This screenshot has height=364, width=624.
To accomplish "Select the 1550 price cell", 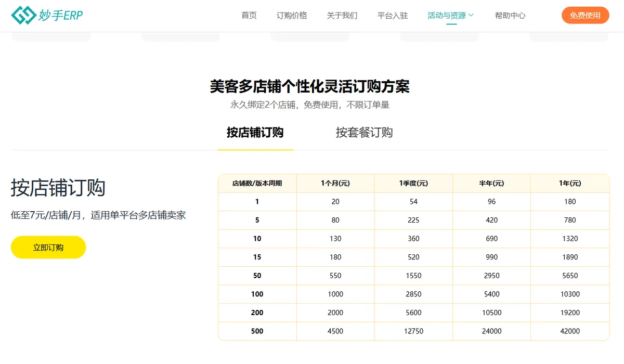I will point(413,276).
